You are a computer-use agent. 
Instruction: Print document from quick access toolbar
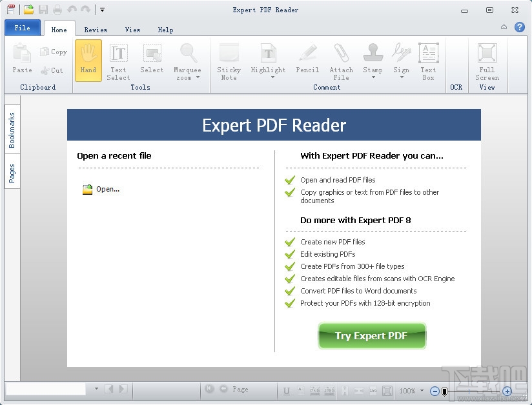click(57, 10)
